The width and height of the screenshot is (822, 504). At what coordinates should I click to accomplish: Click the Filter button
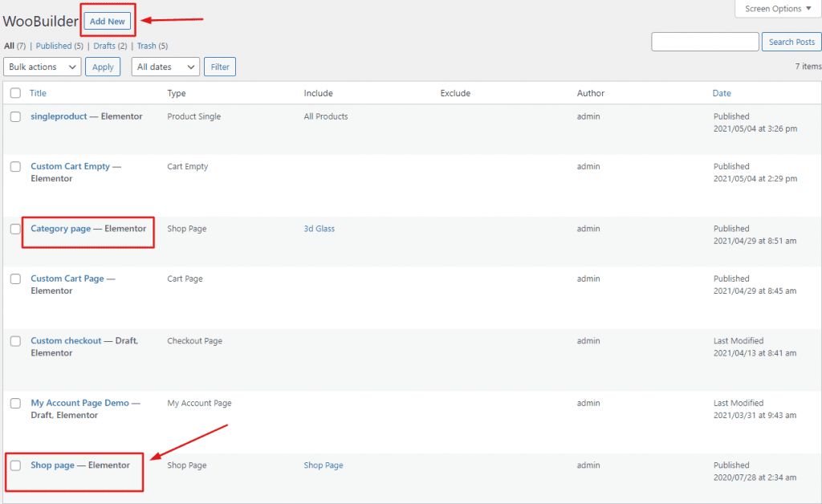(219, 67)
